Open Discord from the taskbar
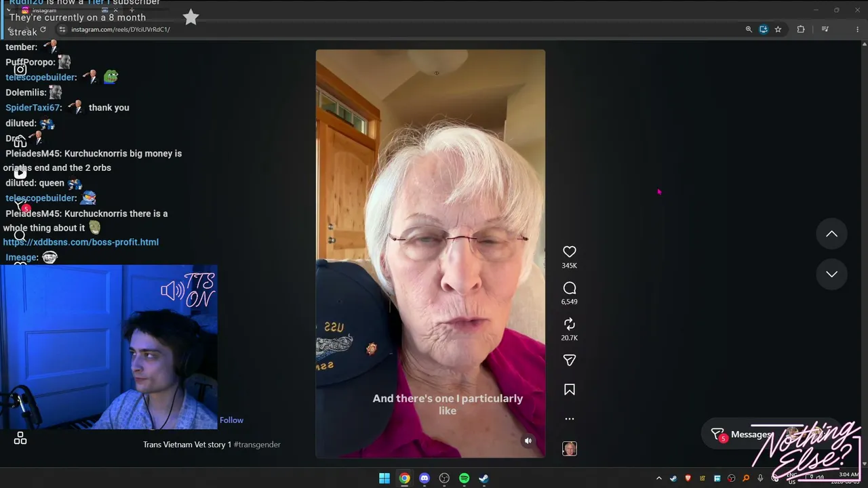The height and width of the screenshot is (488, 868). (425, 479)
